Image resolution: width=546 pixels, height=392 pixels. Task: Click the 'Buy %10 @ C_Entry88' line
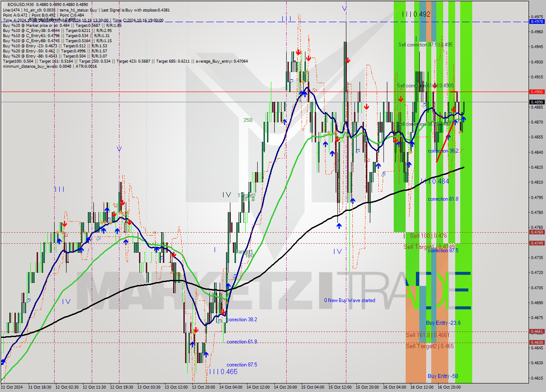coord(57,41)
